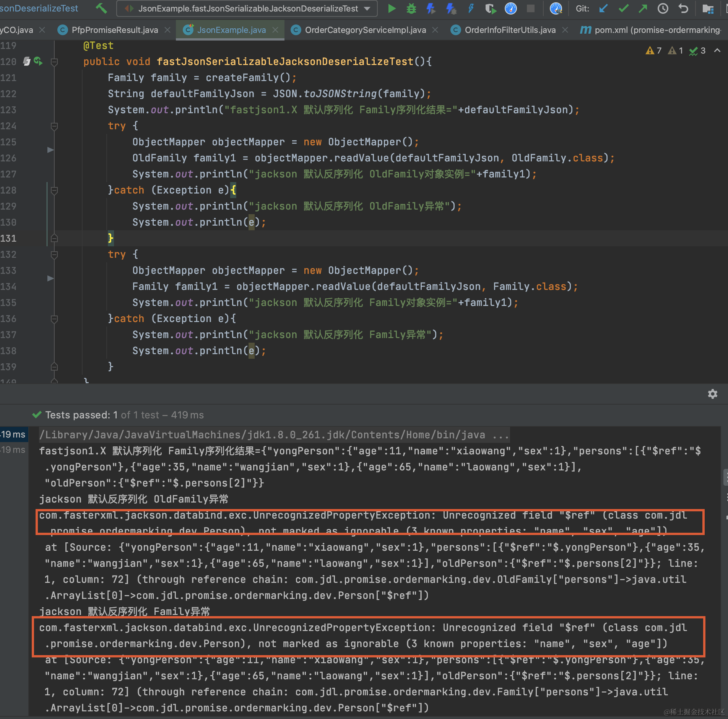The image size is (728, 719).
Task: Open the run configuration dropdown
Action: pos(247,8)
